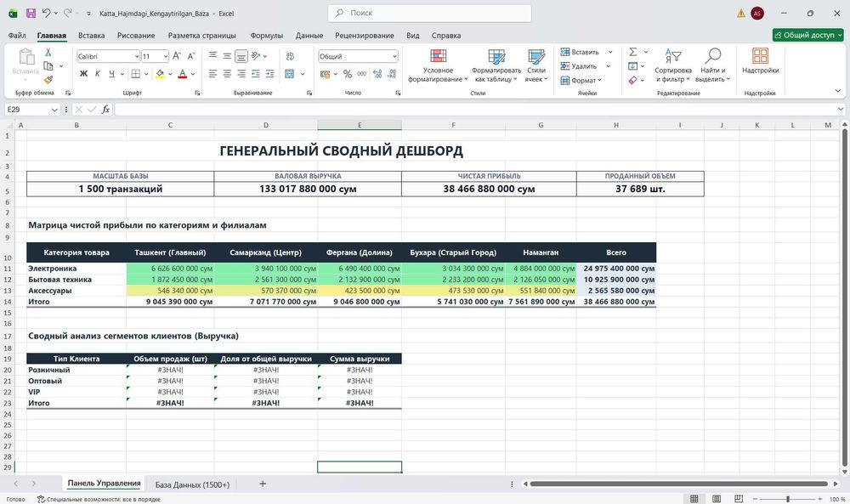Increase font size with the larger A icon

tap(178, 56)
